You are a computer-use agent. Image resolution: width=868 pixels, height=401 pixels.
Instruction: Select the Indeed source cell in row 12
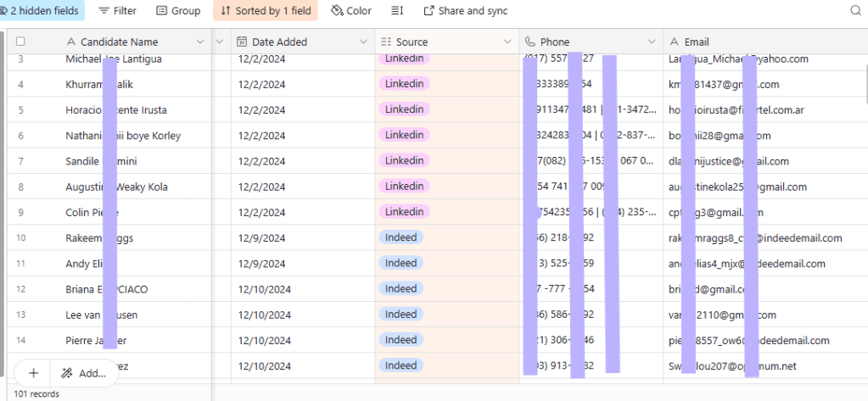tap(400, 289)
